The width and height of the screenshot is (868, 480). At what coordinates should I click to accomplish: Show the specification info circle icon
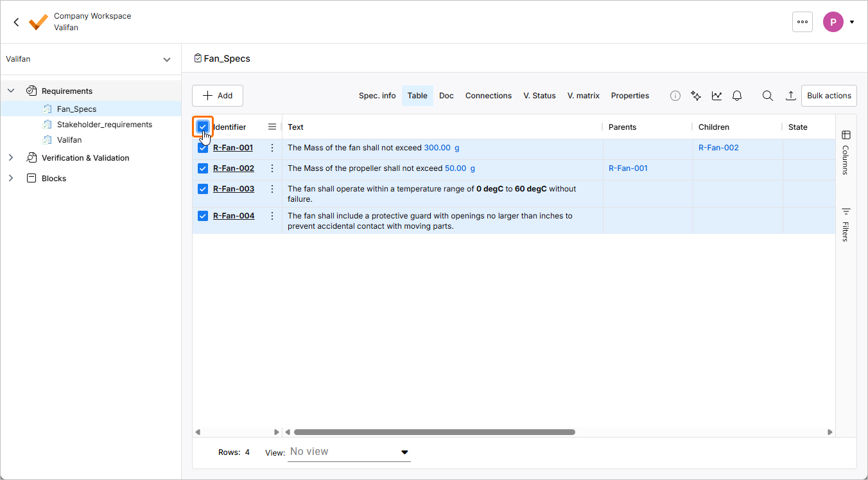(675, 96)
